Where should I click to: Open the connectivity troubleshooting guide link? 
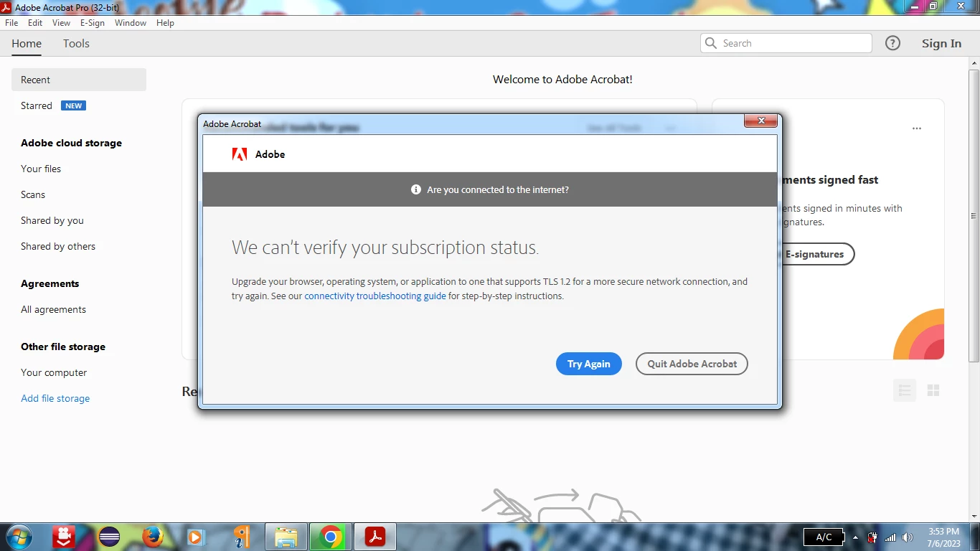(375, 296)
